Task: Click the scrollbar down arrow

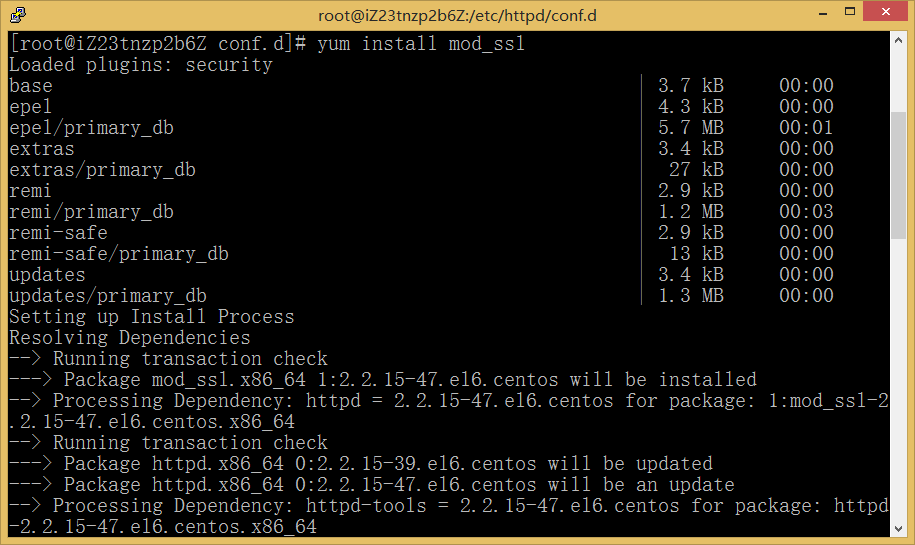Action: click(x=899, y=531)
